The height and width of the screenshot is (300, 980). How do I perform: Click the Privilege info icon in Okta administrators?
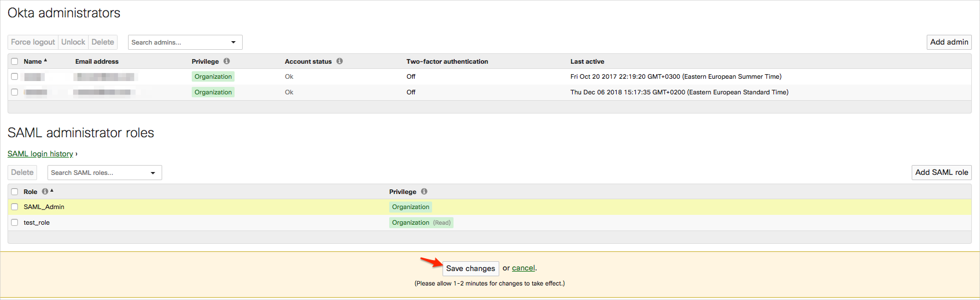click(226, 61)
